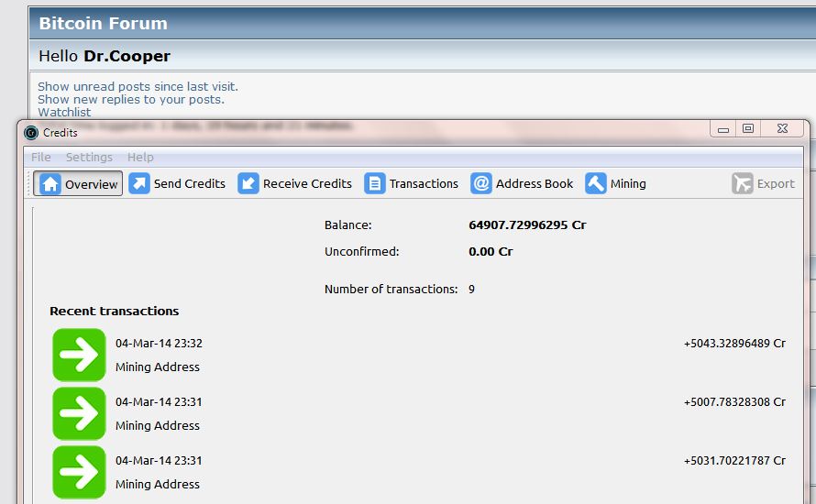Image resolution: width=816 pixels, height=504 pixels.
Task: Click the Credits window title text
Action: (60, 133)
